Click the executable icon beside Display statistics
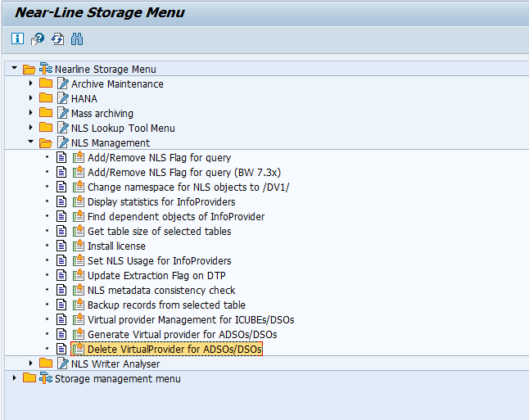Screen dimensions: 529x420 79,201
